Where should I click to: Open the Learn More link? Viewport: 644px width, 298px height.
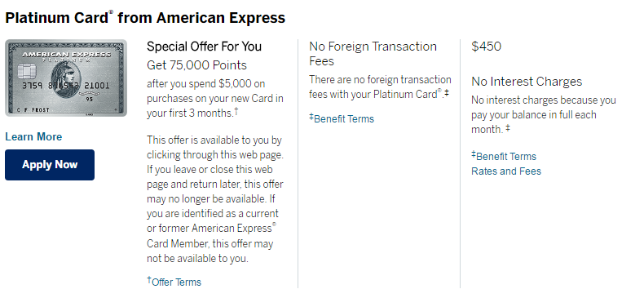coord(33,136)
